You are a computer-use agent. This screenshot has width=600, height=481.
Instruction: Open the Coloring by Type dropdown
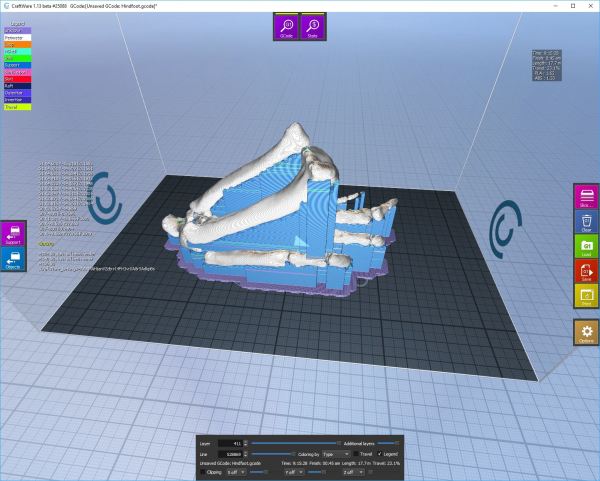pos(333,453)
